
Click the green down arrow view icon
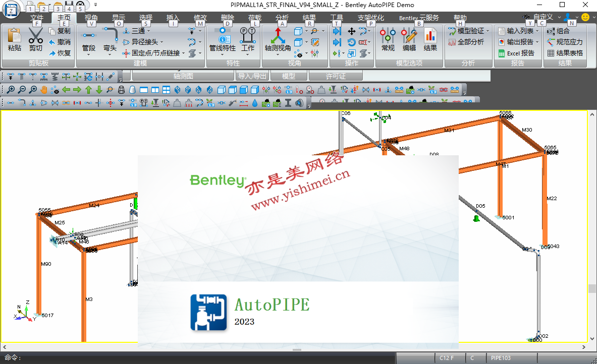[x=99, y=90]
